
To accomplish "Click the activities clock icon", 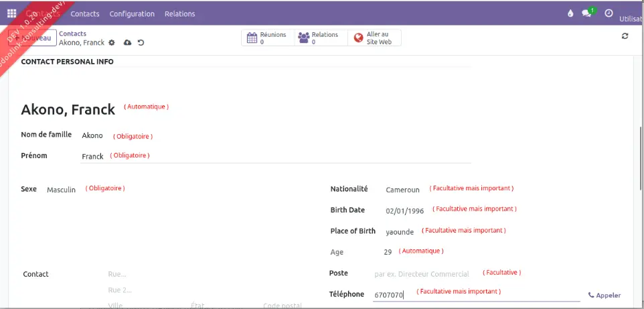I will (609, 13).
